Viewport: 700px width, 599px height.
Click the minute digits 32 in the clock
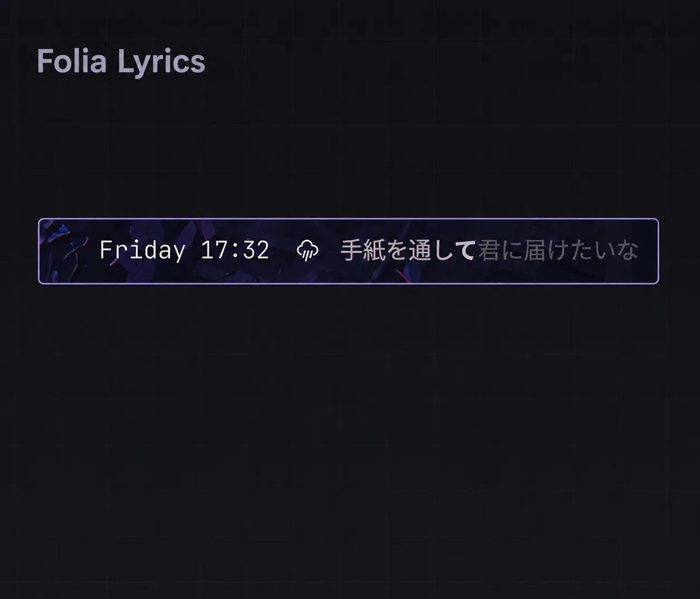256,250
